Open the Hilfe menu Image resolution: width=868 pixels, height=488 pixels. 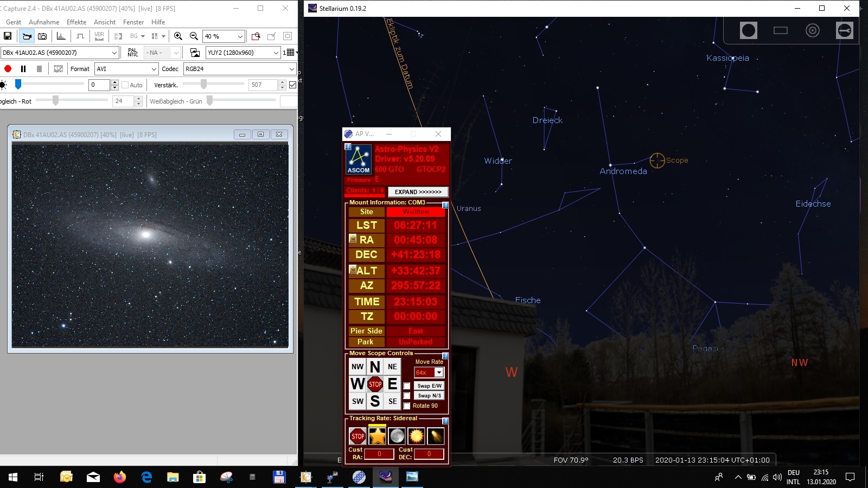click(x=158, y=22)
